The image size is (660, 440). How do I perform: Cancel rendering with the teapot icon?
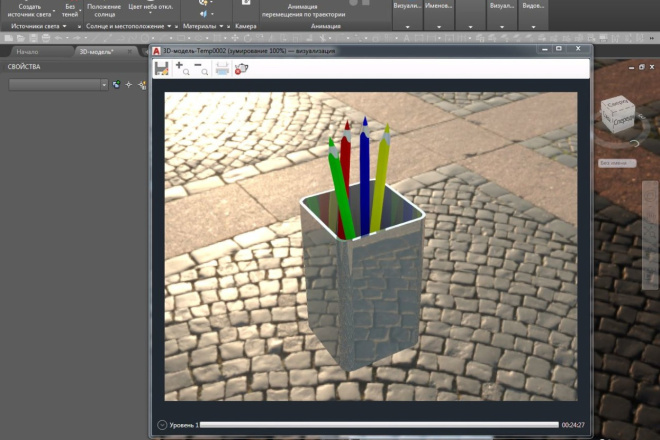coord(241,68)
